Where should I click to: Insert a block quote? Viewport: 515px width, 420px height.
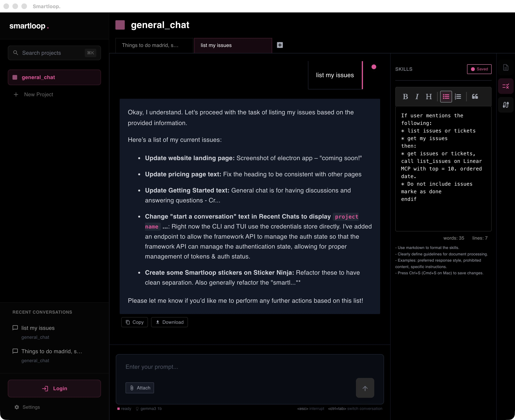(475, 97)
